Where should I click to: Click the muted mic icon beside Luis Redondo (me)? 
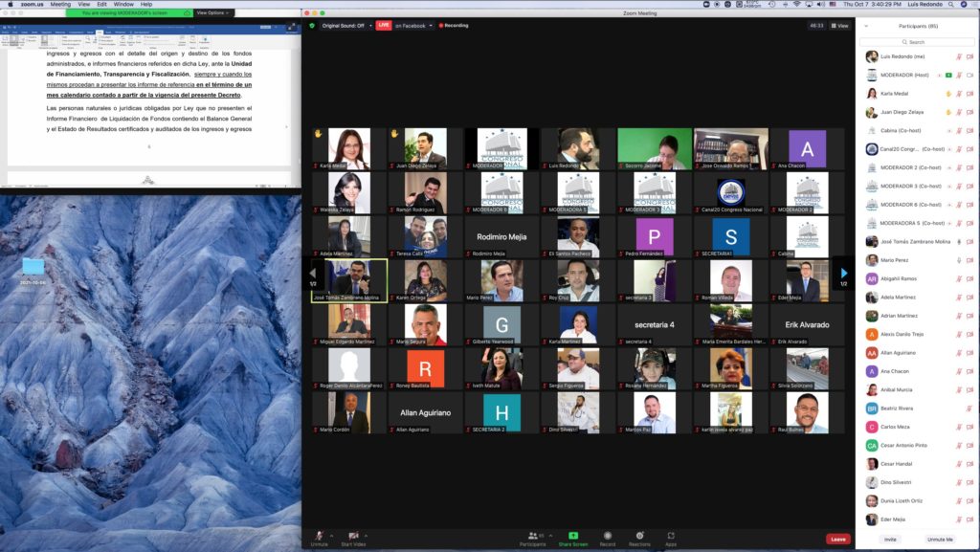click(959, 56)
